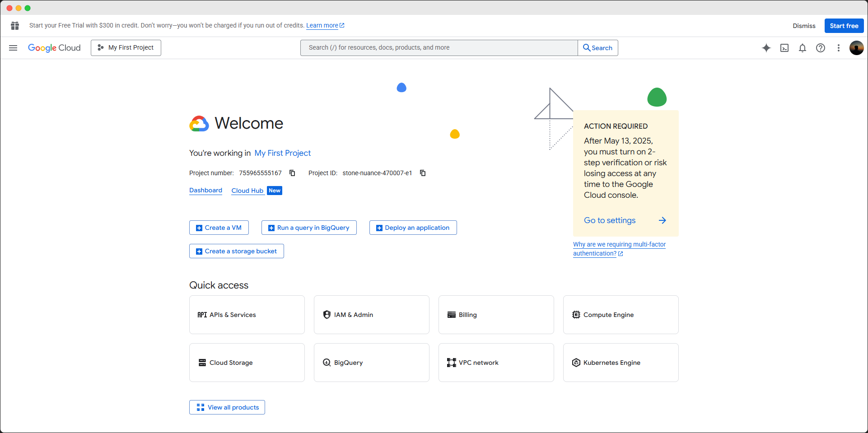This screenshot has width=868, height=433.
Task: Click the arrow next to Go to settings
Action: (x=662, y=220)
